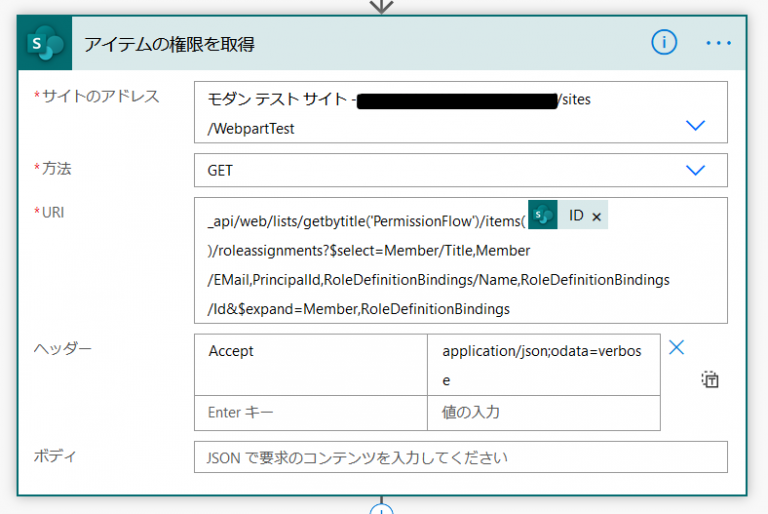Focus the 値の入力 header value input
Screen dimensions: 768x514
click(543, 412)
